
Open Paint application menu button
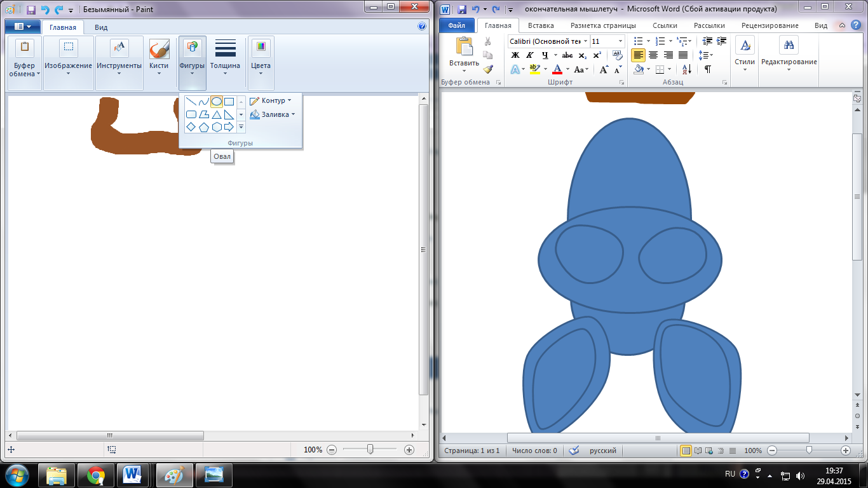point(23,27)
